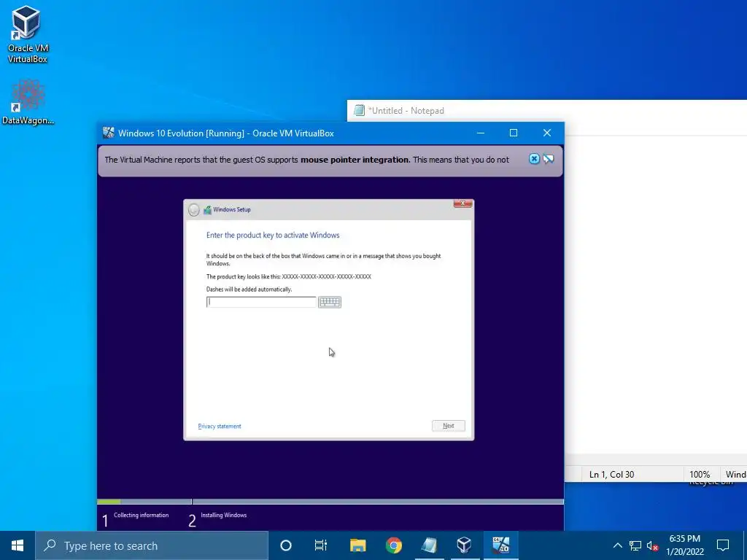Click the Untitled - Notepad title bar
Screen dimensions: 747x560
[x=547, y=111]
